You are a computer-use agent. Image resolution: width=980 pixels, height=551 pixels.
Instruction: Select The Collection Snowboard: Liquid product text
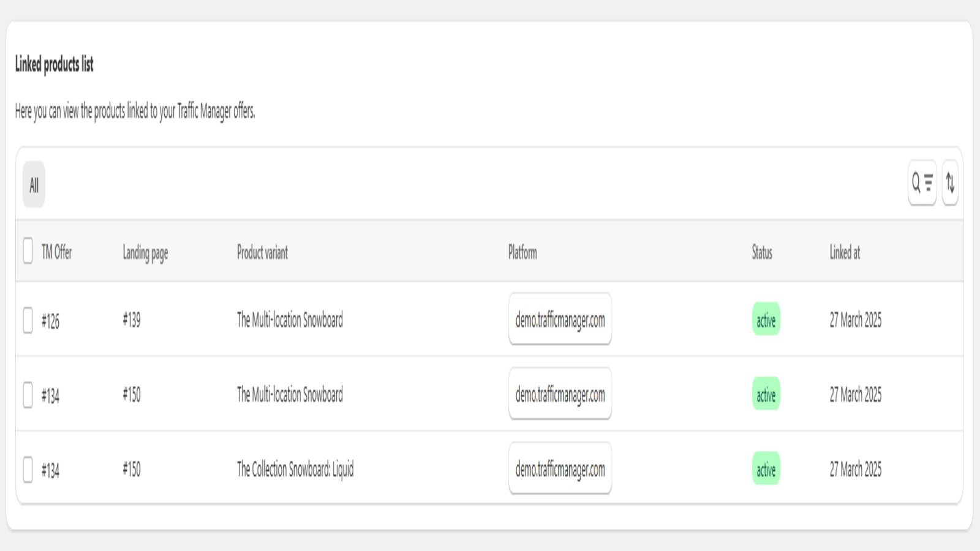pos(295,469)
